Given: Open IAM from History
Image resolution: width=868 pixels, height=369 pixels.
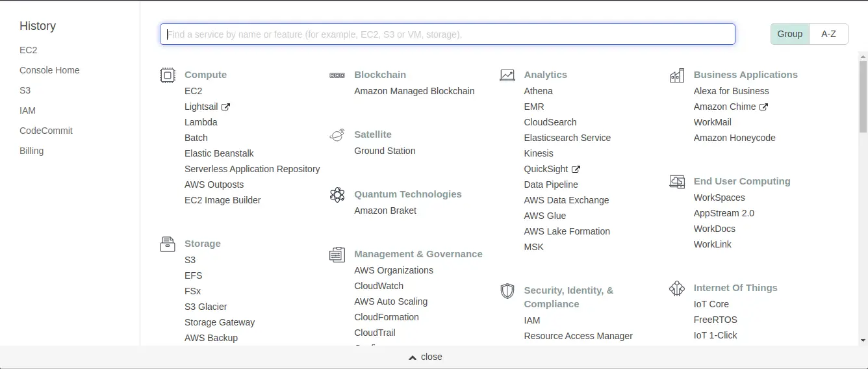Looking at the screenshot, I should (x=27, y=110).
